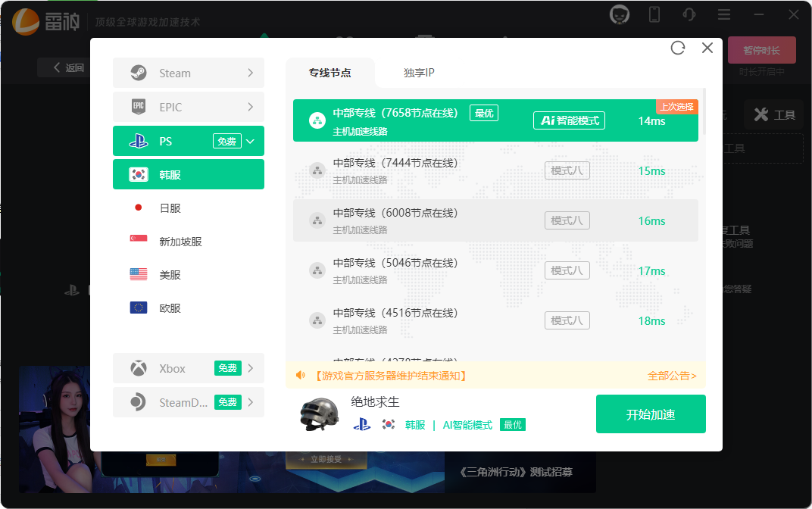Viewport: 812px width, 509px height.
Task: Click the Xbox logo icon
Action: click(x=139, y=368)
